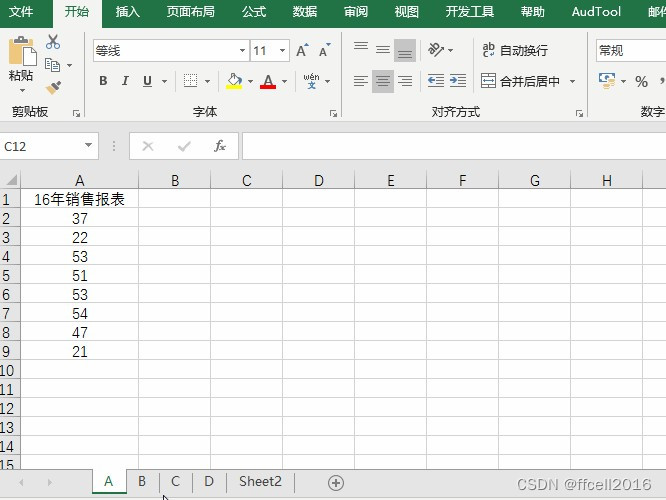Confirm entry with the checkmark icon

[184, 146]
